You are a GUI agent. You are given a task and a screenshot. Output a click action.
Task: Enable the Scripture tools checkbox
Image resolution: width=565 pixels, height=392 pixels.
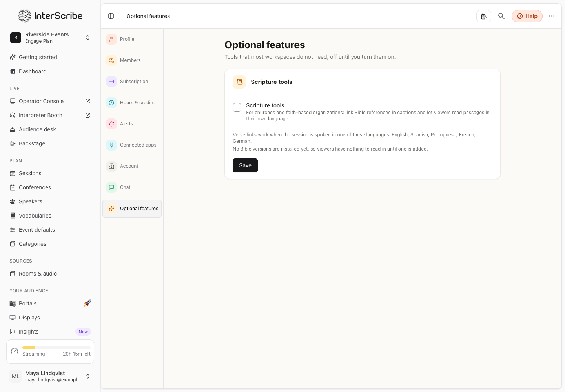(237, 107)
